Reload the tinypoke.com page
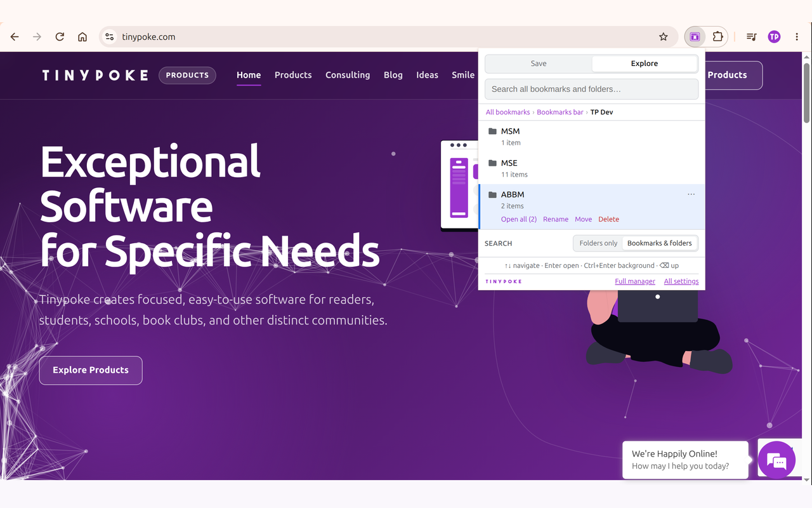 [x=60, y=37]
